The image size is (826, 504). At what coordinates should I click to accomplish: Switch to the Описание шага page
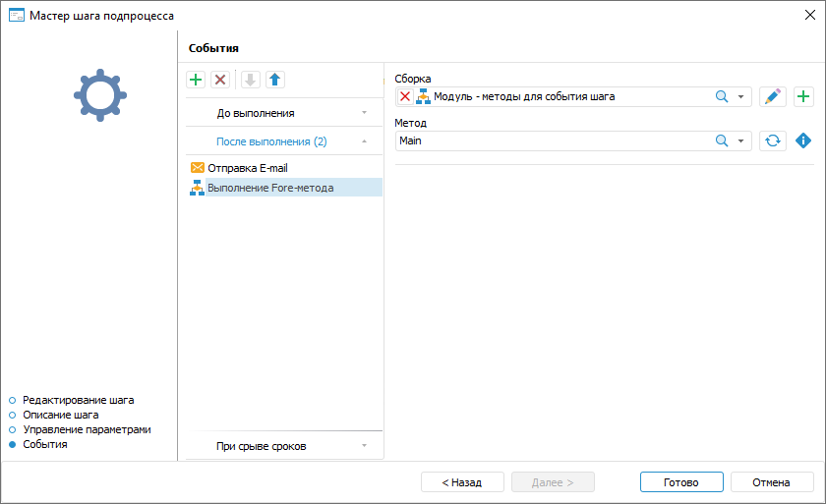click(x=60, y=415)
